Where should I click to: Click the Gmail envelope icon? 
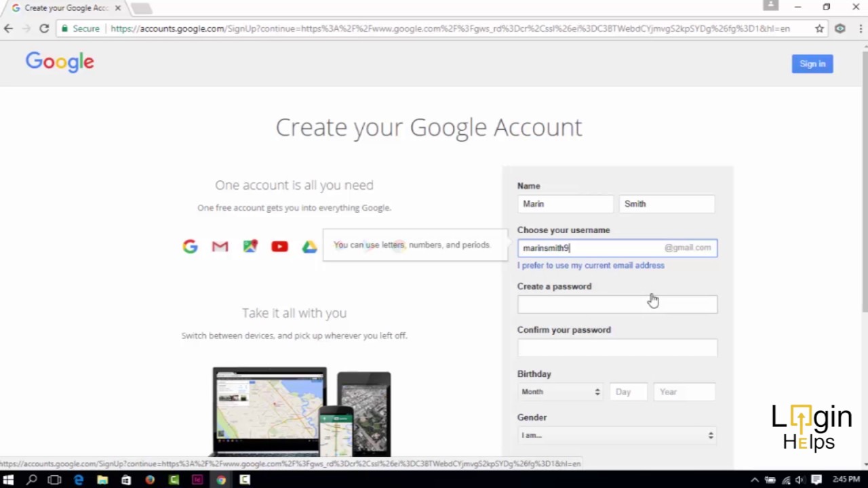pos(220,247)
